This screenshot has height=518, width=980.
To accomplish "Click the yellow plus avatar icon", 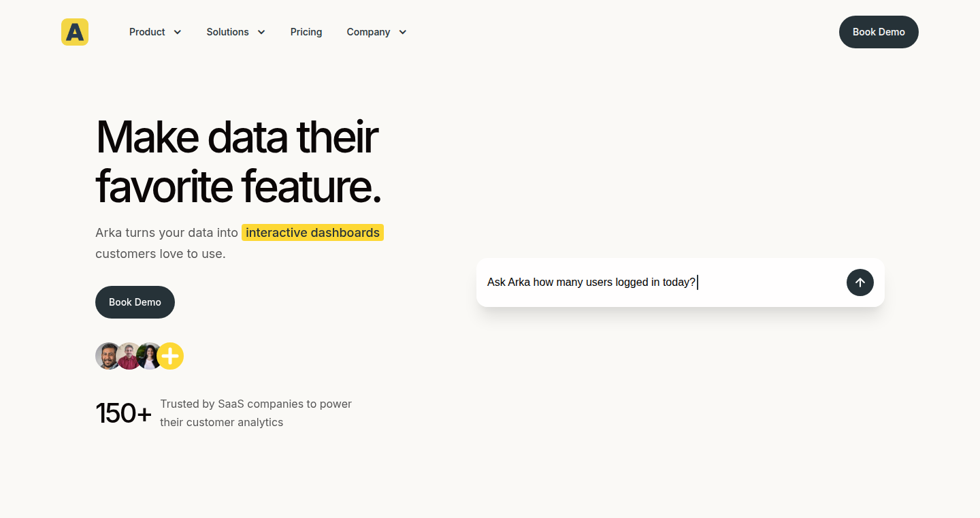I will (x=170, y=356).
